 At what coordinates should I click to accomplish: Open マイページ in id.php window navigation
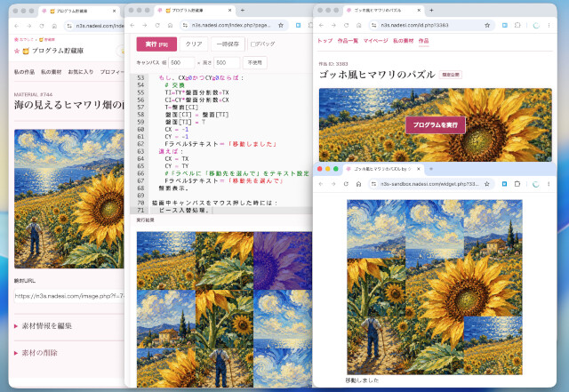coord(375,41)
